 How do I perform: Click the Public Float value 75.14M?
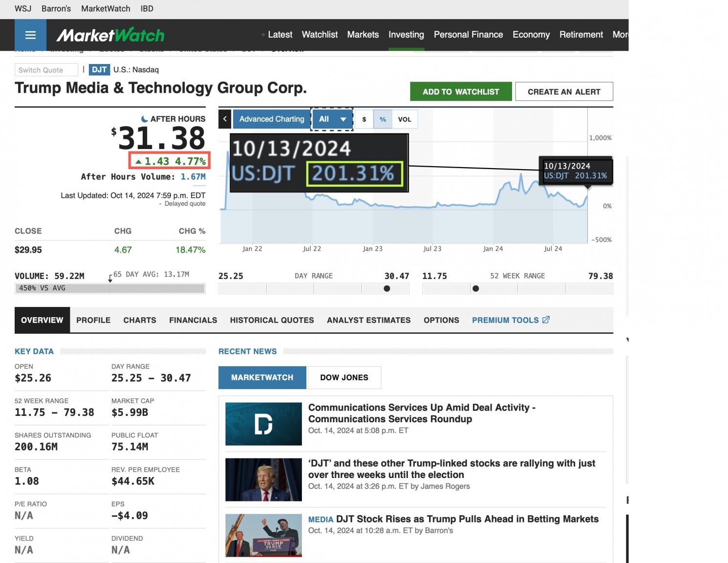129,447
